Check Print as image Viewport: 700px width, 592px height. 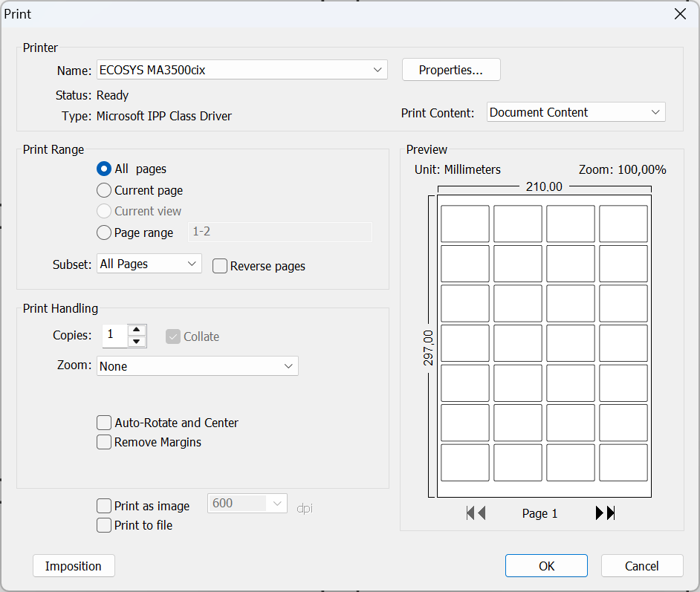pos(105,506)
